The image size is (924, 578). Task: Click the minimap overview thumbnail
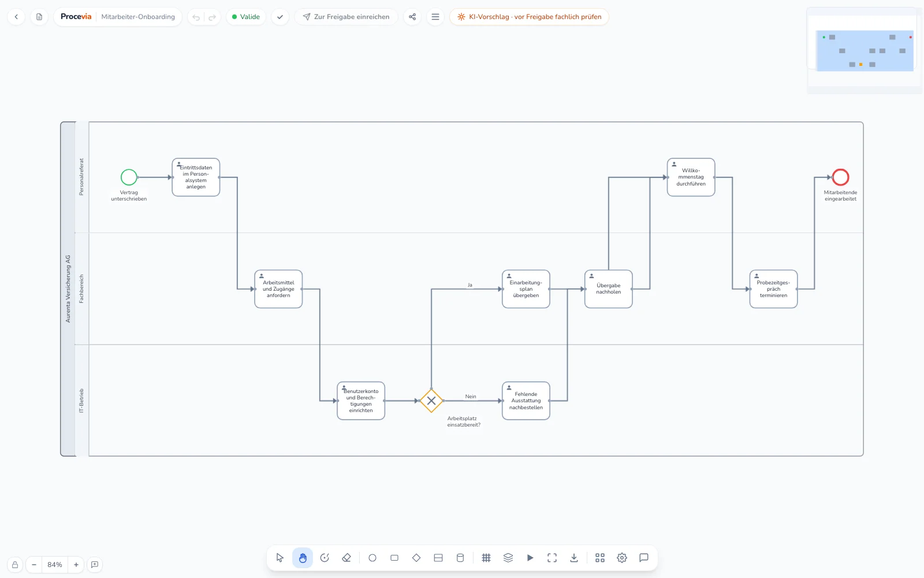tap(865, 51)
